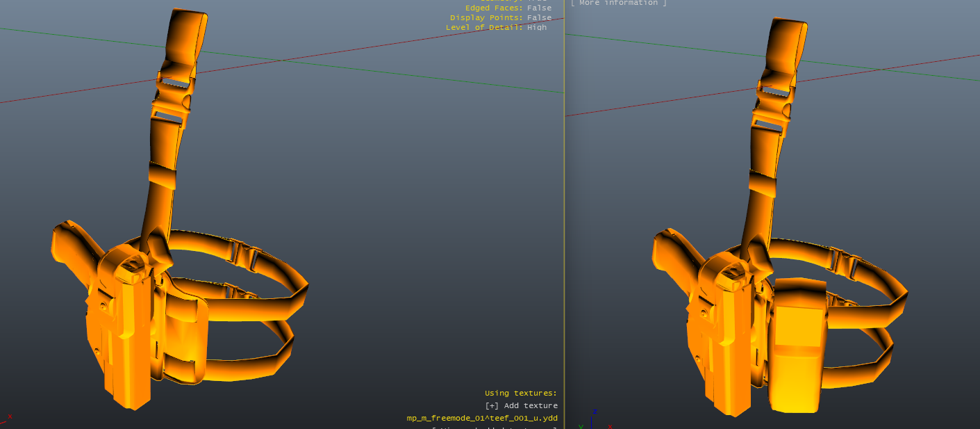Viewport: 980px width, 429px height.
Task: Toggle the Display Points False value
Action: tap(538, 18)
